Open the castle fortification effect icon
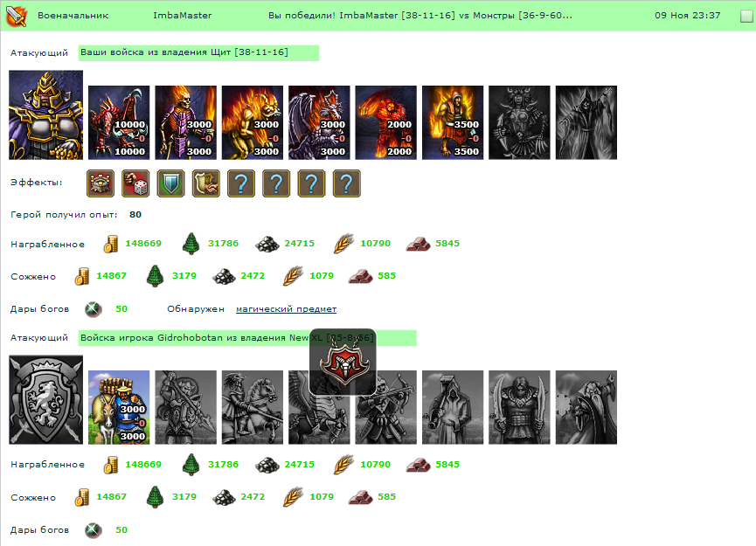Viewport: 756px width, 546px height. pyautogui.click(x=101, y=183)
